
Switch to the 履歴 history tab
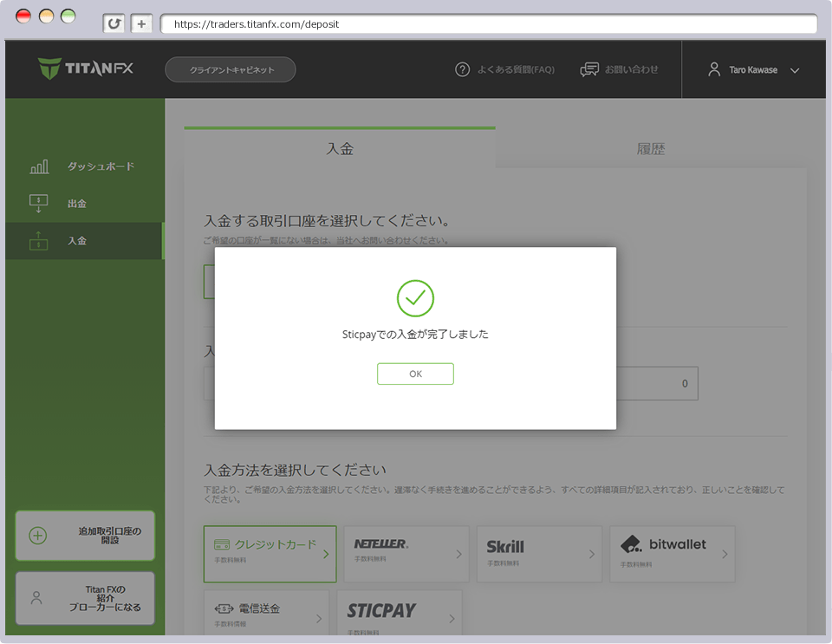tap(651, 148)
